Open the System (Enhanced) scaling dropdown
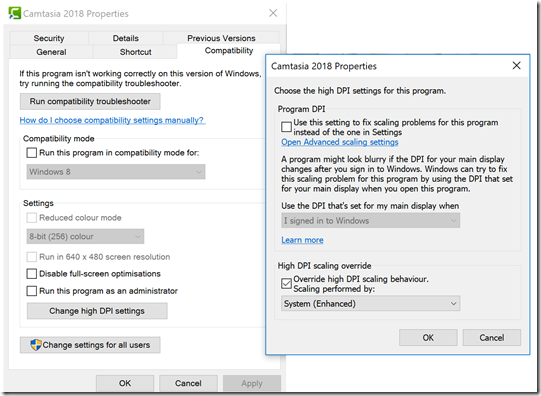The width and height of the screenshot is (541, 396). pyautogui.click(x=370, y=304)
